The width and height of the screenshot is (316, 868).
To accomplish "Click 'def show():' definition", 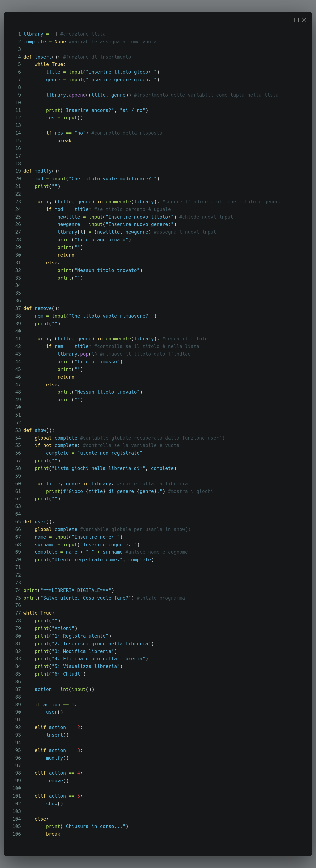I will [x=39, y=430].
